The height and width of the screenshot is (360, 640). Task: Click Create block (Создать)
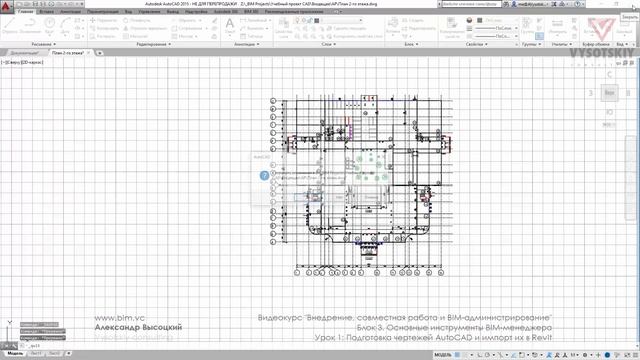(413, 20)
